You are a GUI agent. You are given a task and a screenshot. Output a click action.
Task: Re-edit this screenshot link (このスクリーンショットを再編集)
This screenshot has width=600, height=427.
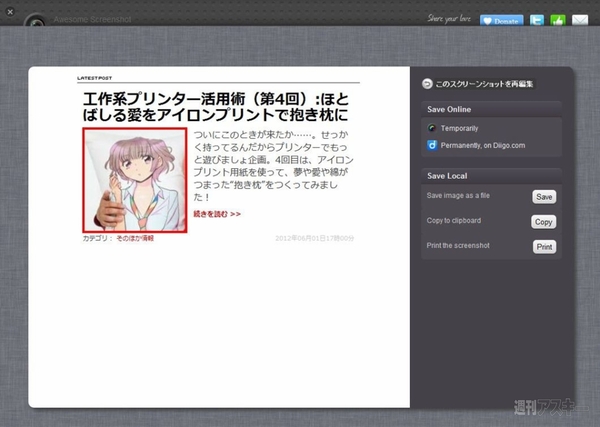coord(484,84)
